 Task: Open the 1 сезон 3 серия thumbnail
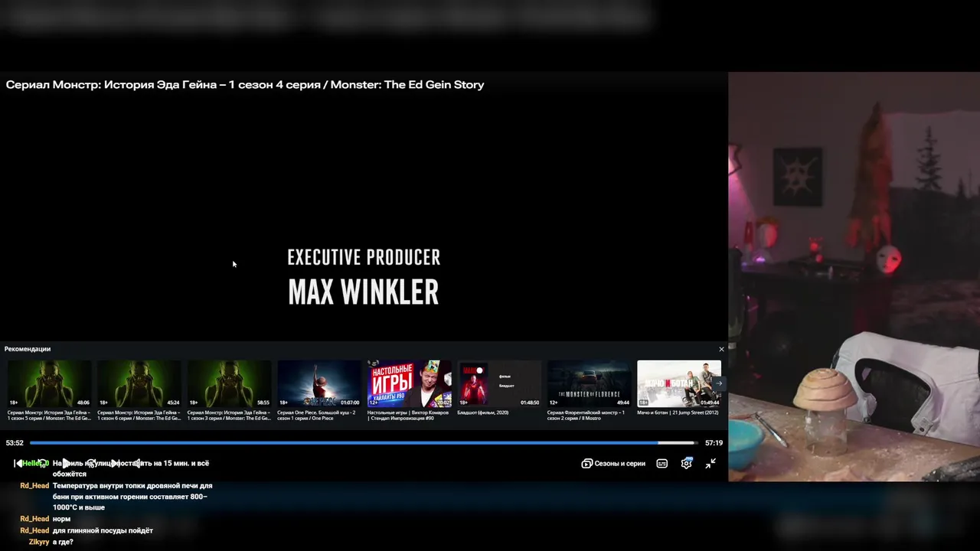(x=229, y=383)
